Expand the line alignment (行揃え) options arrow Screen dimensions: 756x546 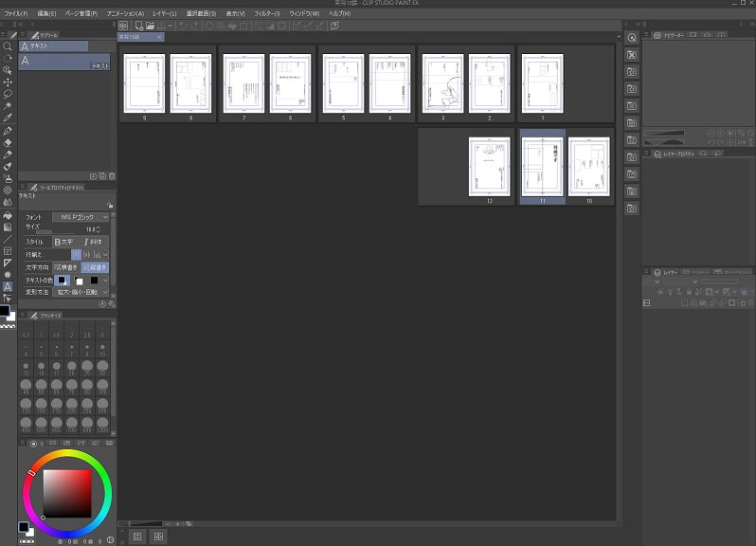(x=106, y=254)
